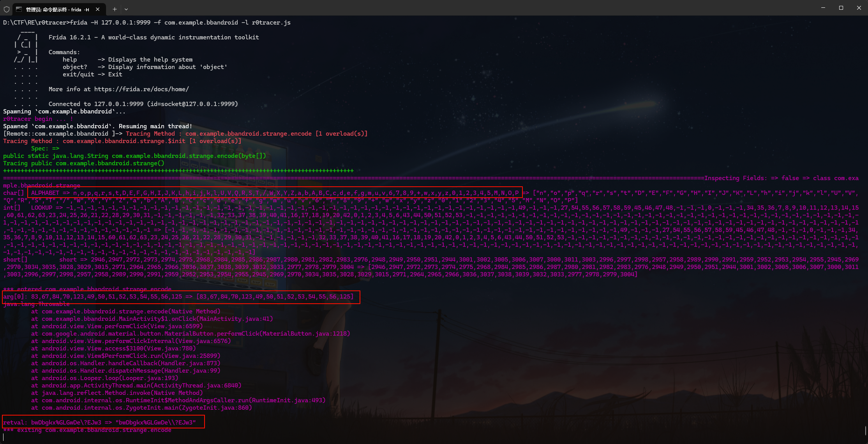Viewport: 868px width, 444px height.
Task: Click the command prompt tab icon
Action: coord(19,9)
